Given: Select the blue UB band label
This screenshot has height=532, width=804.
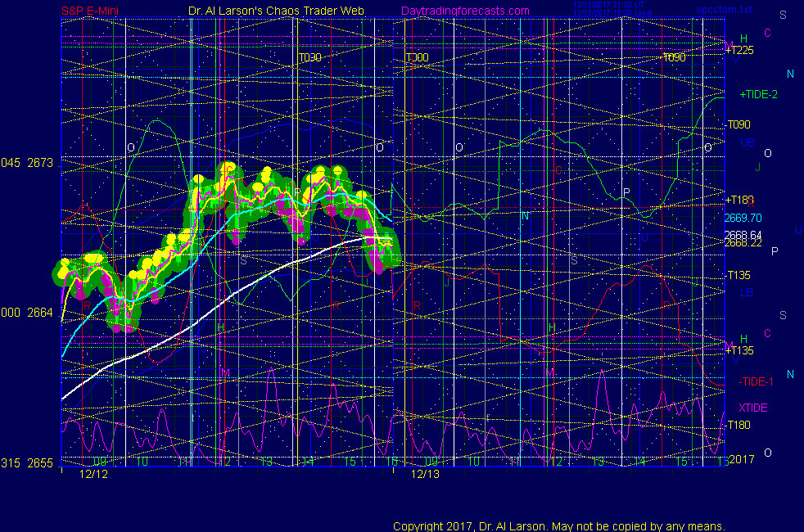Looking at the screenshot, I should 747,142.
